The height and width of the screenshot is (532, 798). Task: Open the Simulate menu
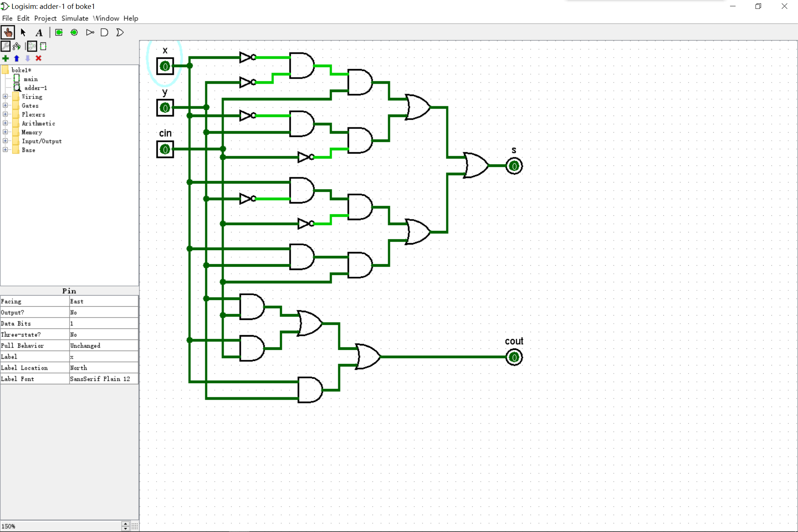74,18
